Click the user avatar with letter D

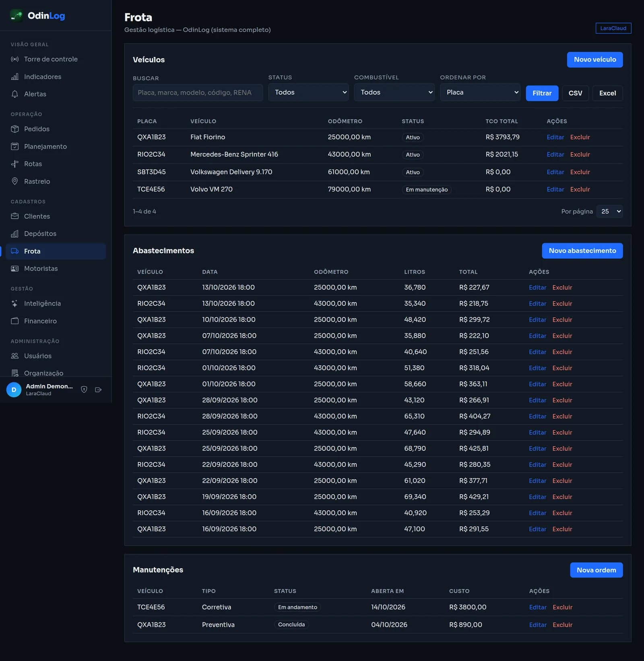click(14, 390)
